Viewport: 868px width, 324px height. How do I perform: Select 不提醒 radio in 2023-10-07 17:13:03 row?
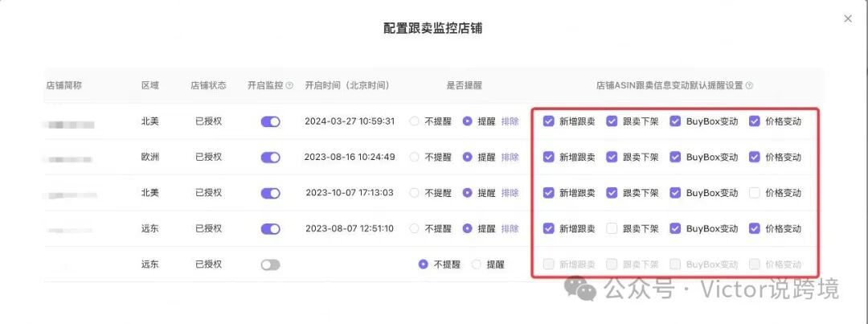click(x=414, y=193)
